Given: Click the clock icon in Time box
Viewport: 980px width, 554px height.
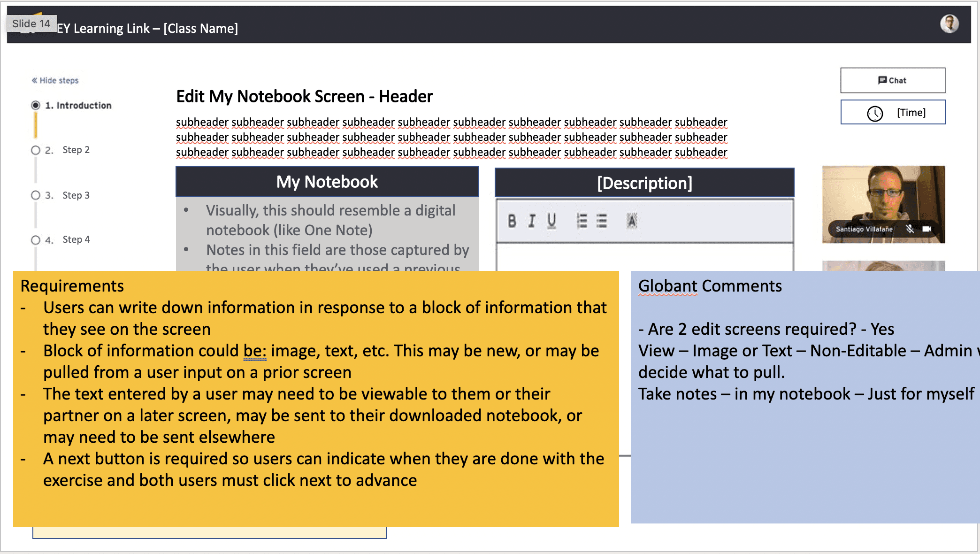Looking at the screenshot, I should (x=875, y=113).
